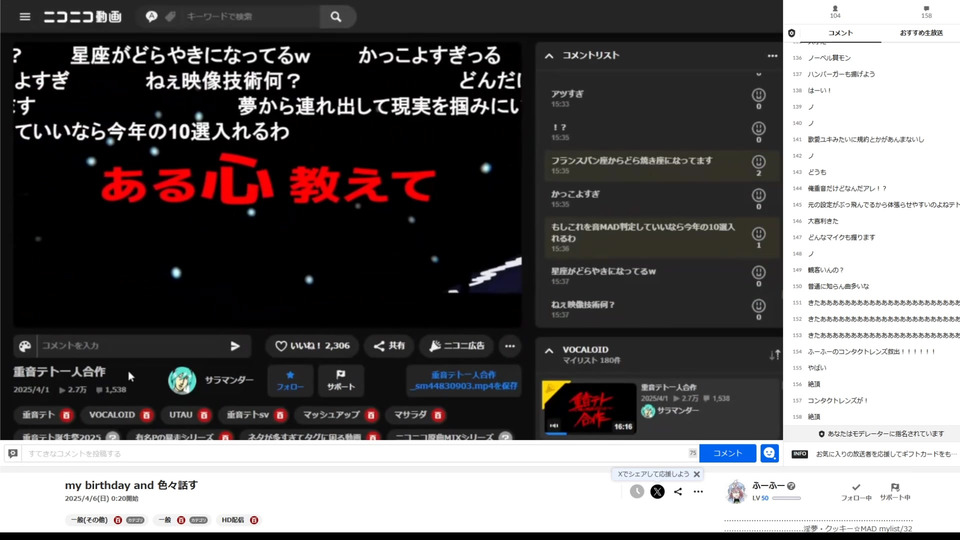This screenshot has height=540, width=960.
Task: Click shield icon beside コメント tab
Action: pyautogui.click(x=792, y=33)
